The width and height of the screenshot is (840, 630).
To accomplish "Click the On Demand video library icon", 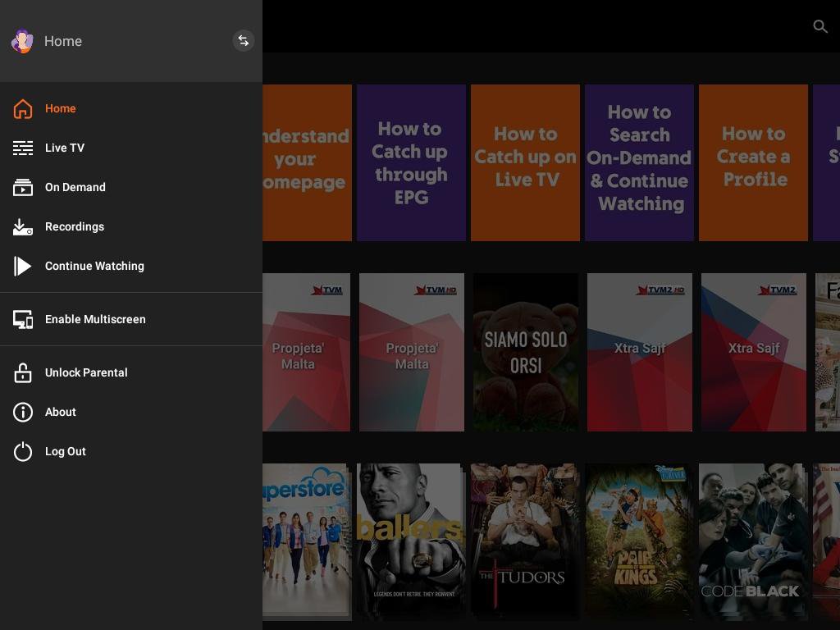I will [22, 188].
